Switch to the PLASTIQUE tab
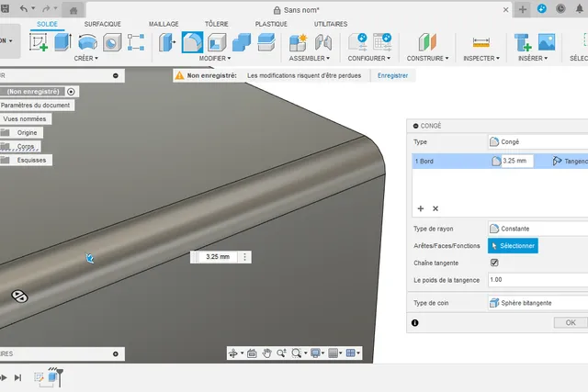Image resolution: width=588 pixels, height=392 pixels. click(271, 24)
